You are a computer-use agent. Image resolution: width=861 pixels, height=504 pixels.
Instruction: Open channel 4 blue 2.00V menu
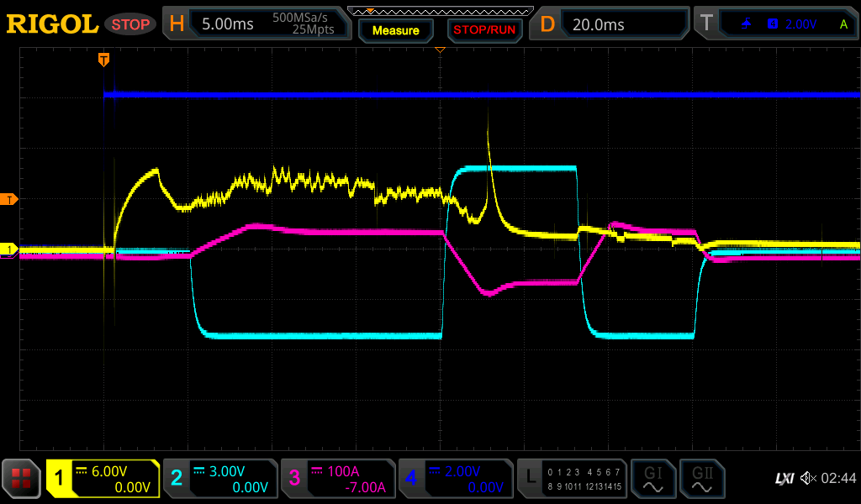click(456, 479)
